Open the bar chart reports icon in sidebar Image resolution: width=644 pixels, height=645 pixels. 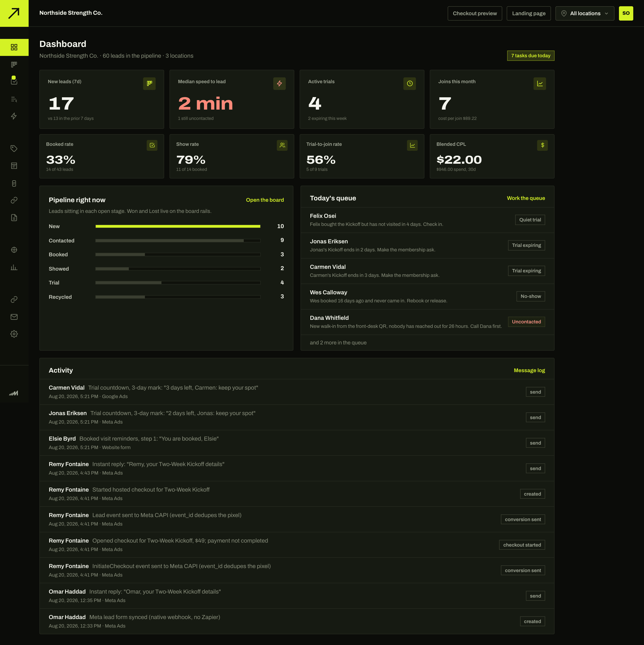coord(14,267)
